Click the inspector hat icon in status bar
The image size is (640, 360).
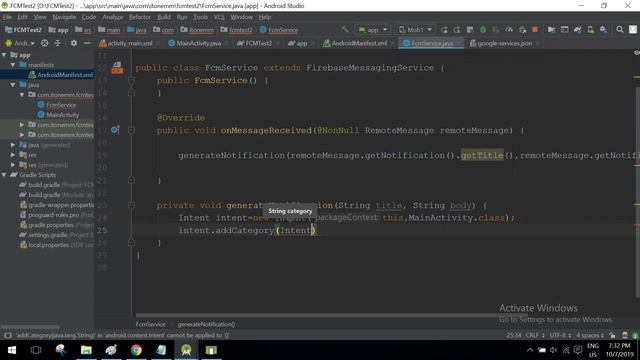coord(625,335)
